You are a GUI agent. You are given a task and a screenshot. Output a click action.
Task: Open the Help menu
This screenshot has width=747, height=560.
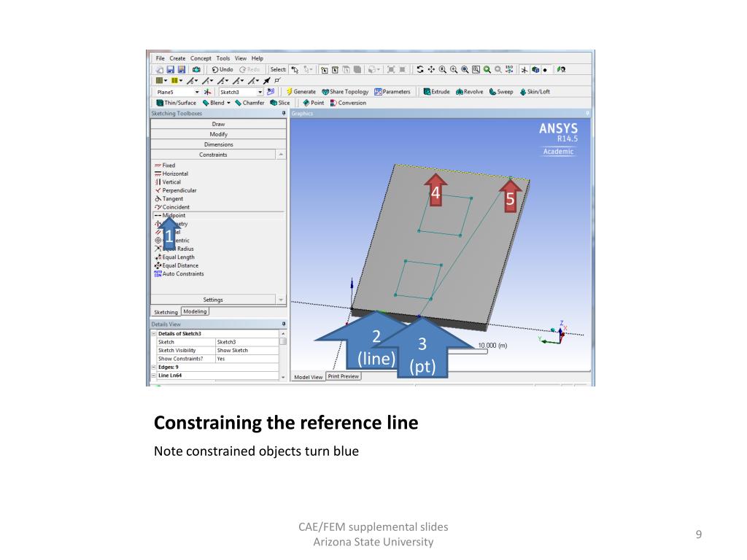click(x=258, y=58)
